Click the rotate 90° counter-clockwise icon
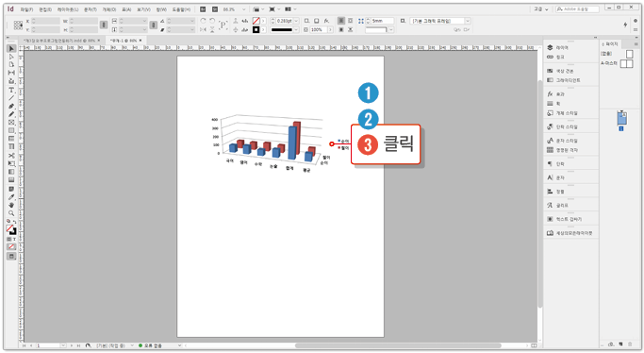 tap(212, 21)
